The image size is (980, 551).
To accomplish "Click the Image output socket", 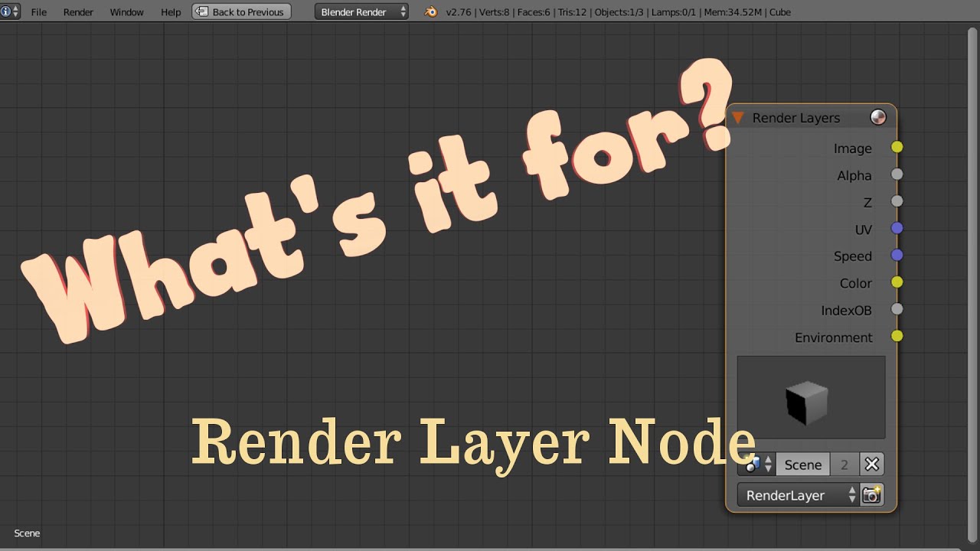I will point(897,147).
